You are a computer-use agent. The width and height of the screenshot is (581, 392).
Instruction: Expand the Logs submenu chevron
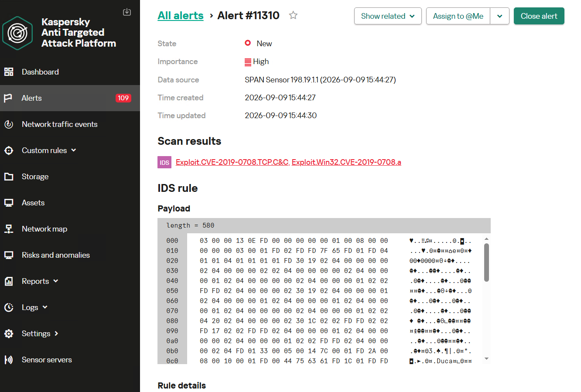point(45,307)
